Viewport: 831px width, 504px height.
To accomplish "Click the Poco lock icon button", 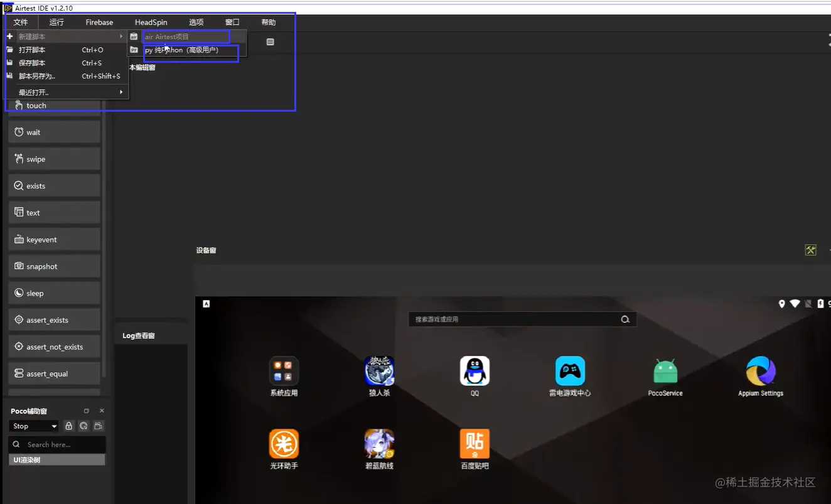I will click(x=69, y=426).
